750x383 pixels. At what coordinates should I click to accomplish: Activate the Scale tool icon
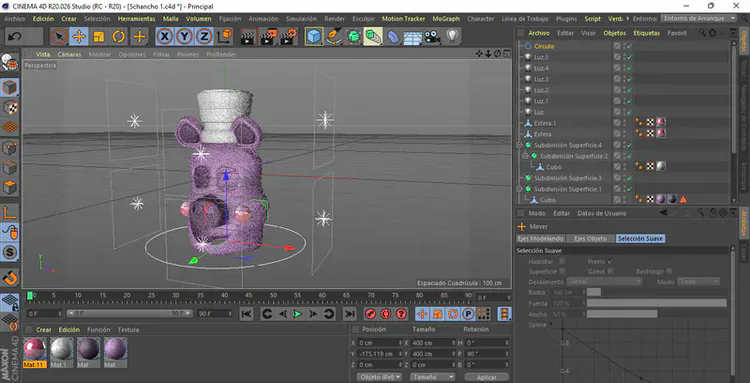click(99, 36)
